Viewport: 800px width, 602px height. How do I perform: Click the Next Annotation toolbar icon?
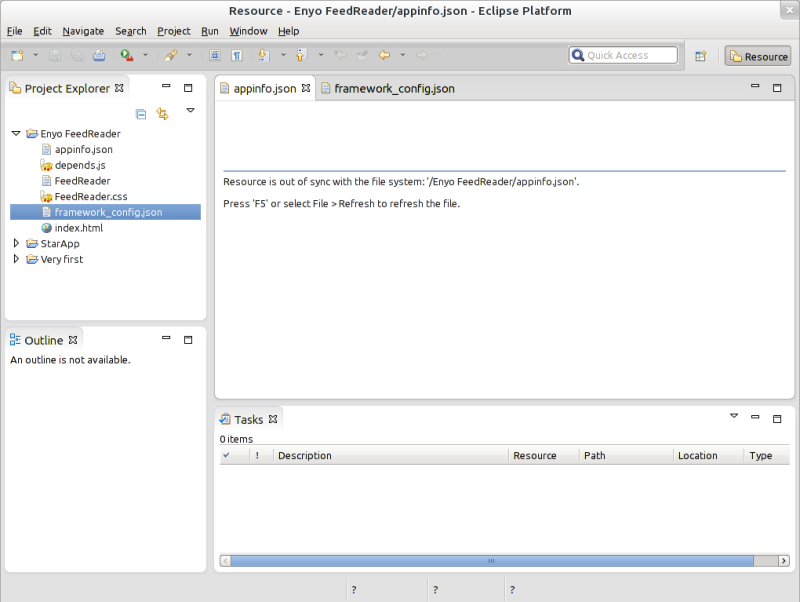[x=264, y=56]
